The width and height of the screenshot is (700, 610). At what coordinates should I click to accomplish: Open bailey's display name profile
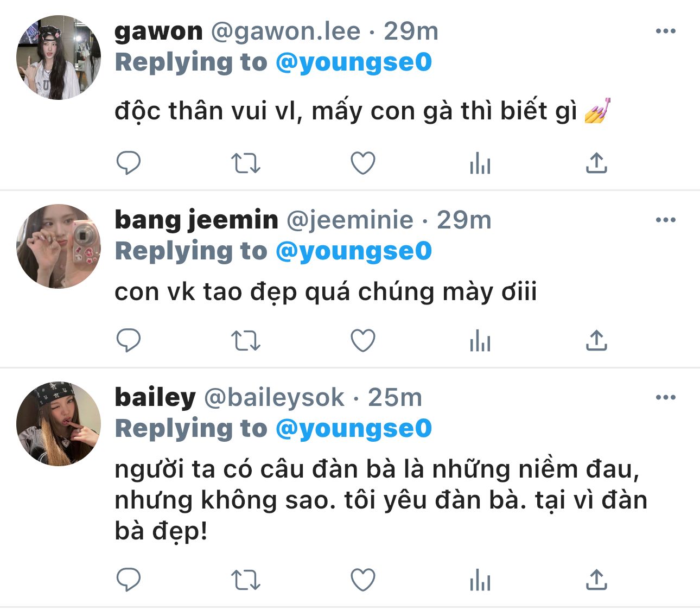(155, 397)
